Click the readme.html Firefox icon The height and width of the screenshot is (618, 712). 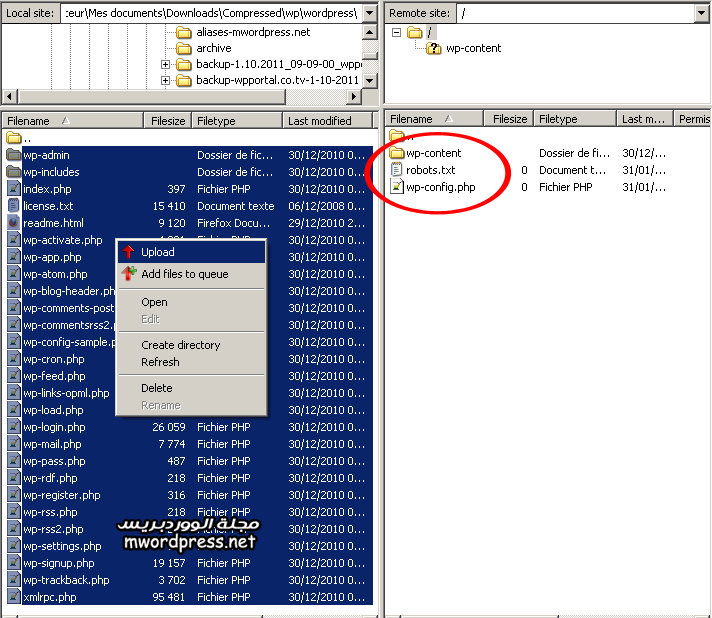click(14, 222)
